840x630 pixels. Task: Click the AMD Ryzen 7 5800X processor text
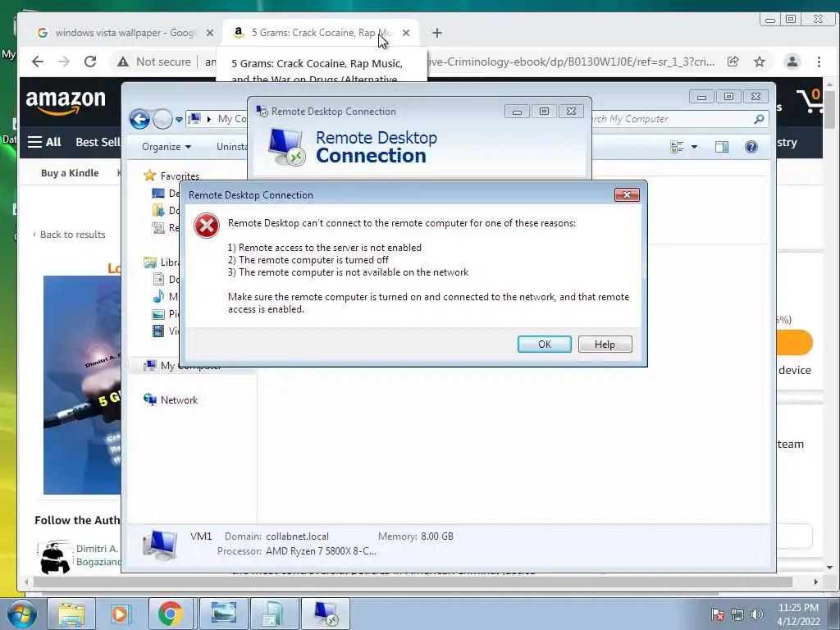coord(321,551)
